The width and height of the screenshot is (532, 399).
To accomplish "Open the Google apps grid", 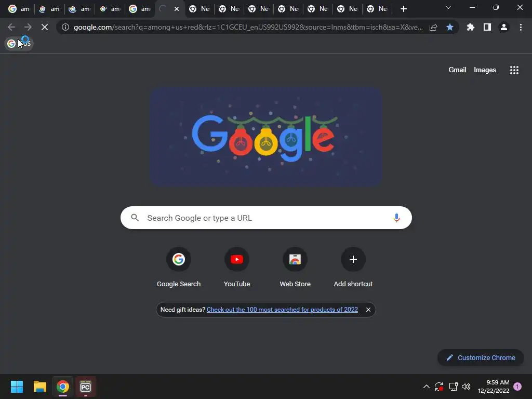I will tap(514, 70).
